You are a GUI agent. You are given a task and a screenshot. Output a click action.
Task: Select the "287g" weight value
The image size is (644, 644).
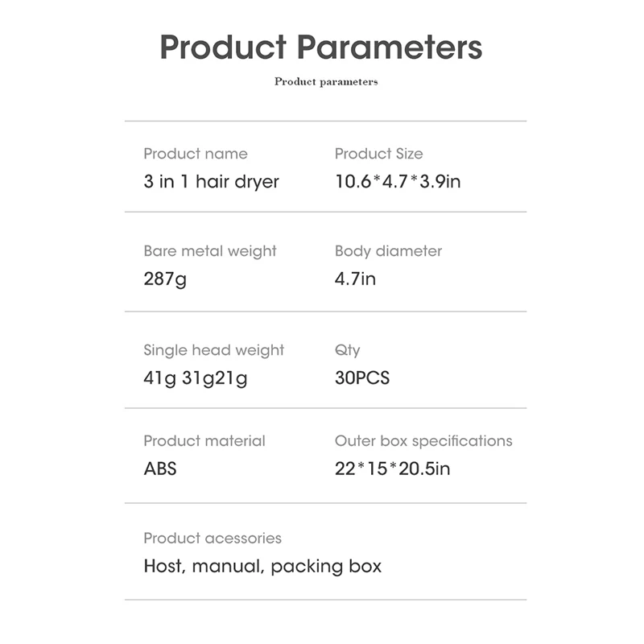point(165,279)
